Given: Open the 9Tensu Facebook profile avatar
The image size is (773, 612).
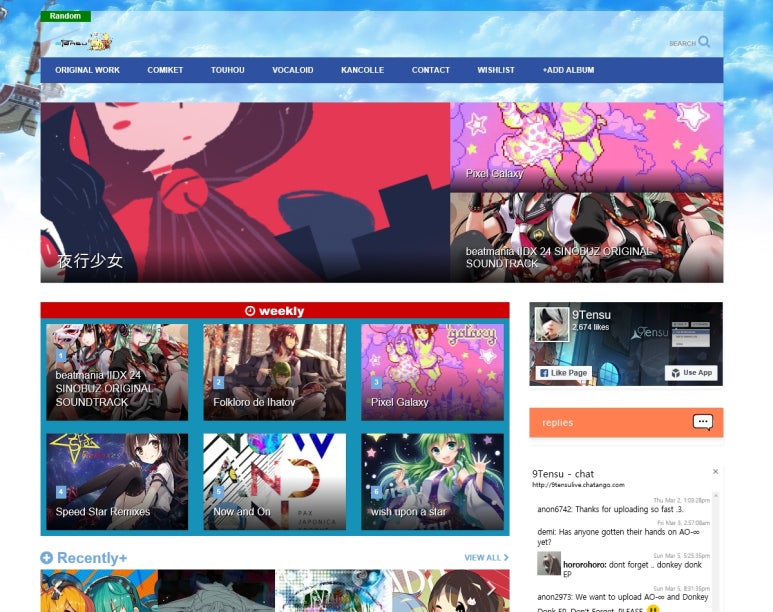Looking at the screenshot, I should click(x=552, y=324).
